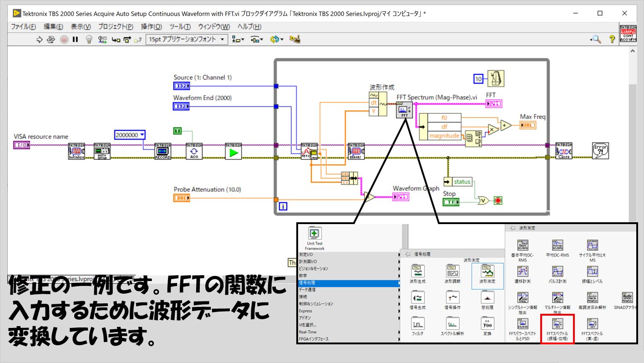Screen dimensions: 644x363
Task: Select the Initialize VI node
Action: (x=76, y=151)
